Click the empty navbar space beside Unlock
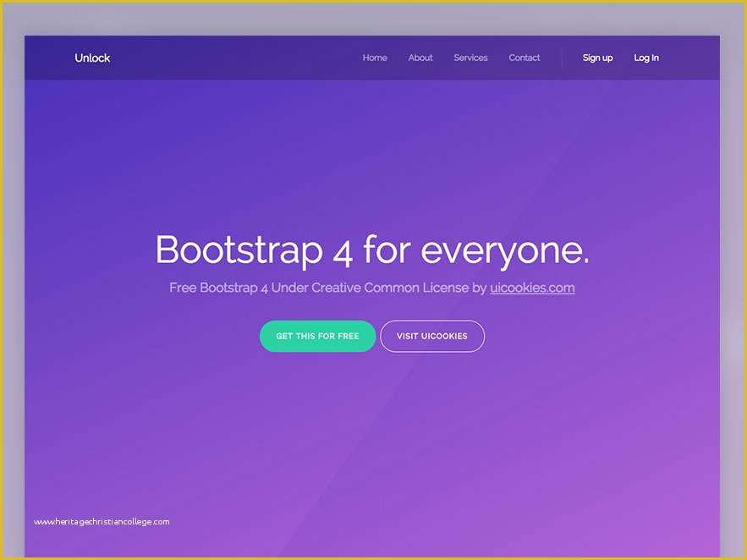The image size is (747, 560). [x=228, y=58]
